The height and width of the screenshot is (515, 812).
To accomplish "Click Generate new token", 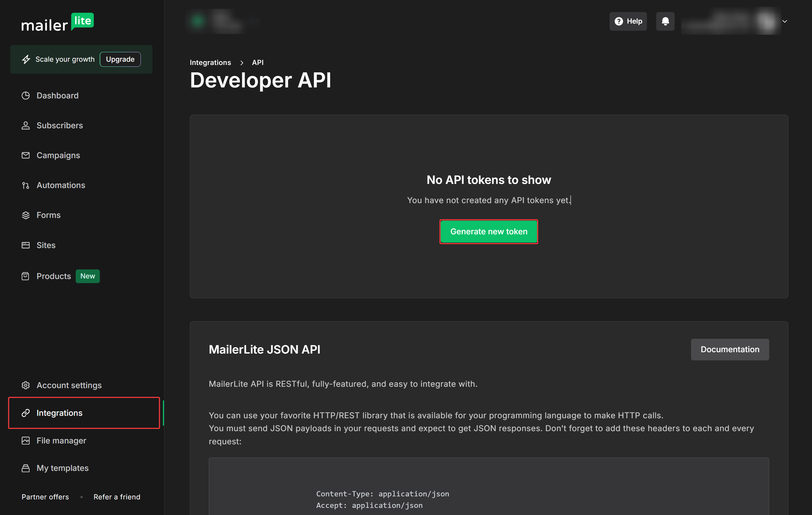I will (x=489, y=232).
